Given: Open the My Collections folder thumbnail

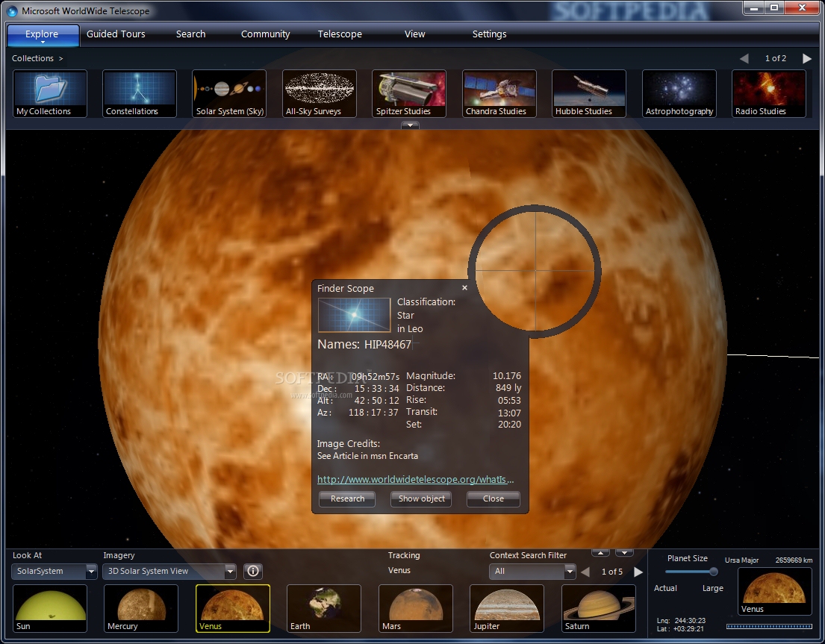Looking at the screenshot, I should (x=50, y=93).
